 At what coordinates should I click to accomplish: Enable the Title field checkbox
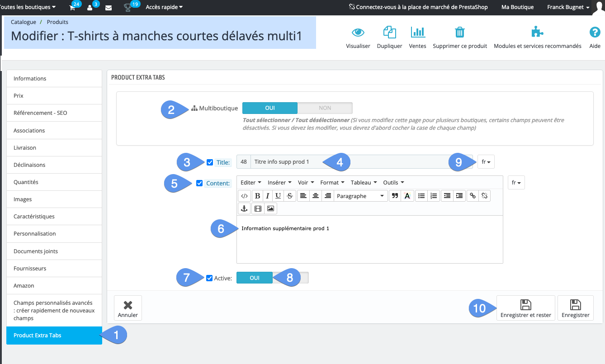click(210, 162)
